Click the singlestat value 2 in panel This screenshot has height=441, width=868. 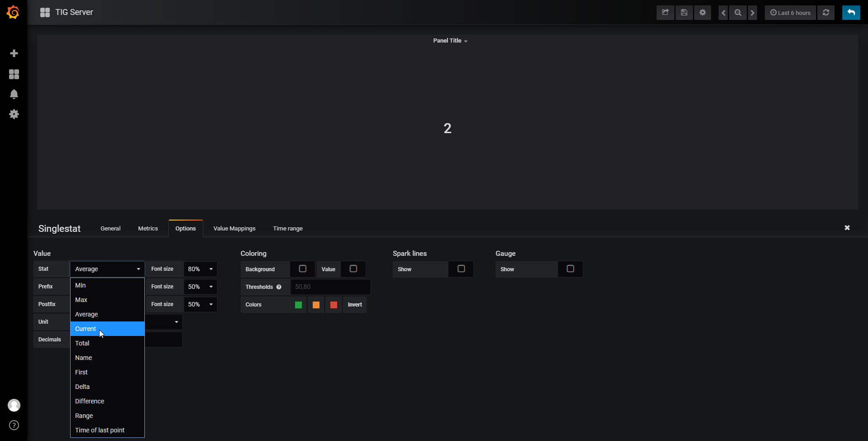[x=448, y=129]
